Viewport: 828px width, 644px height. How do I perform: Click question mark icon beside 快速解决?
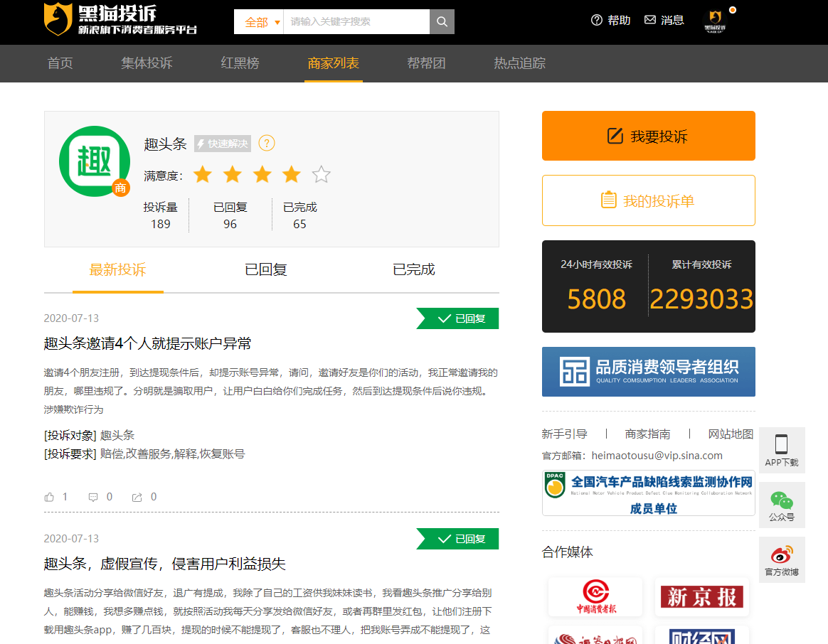point(266,144)
